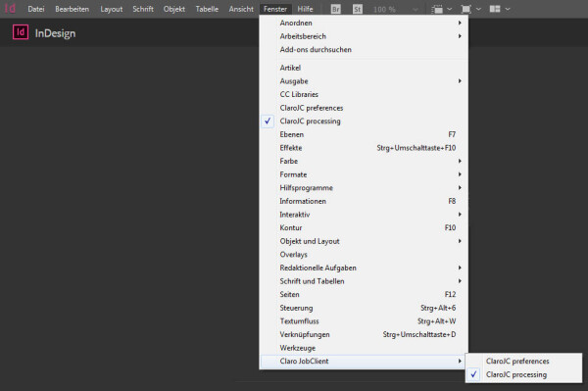Open the Hilfe menu
588x391 pixels.
tap(305, 9)
